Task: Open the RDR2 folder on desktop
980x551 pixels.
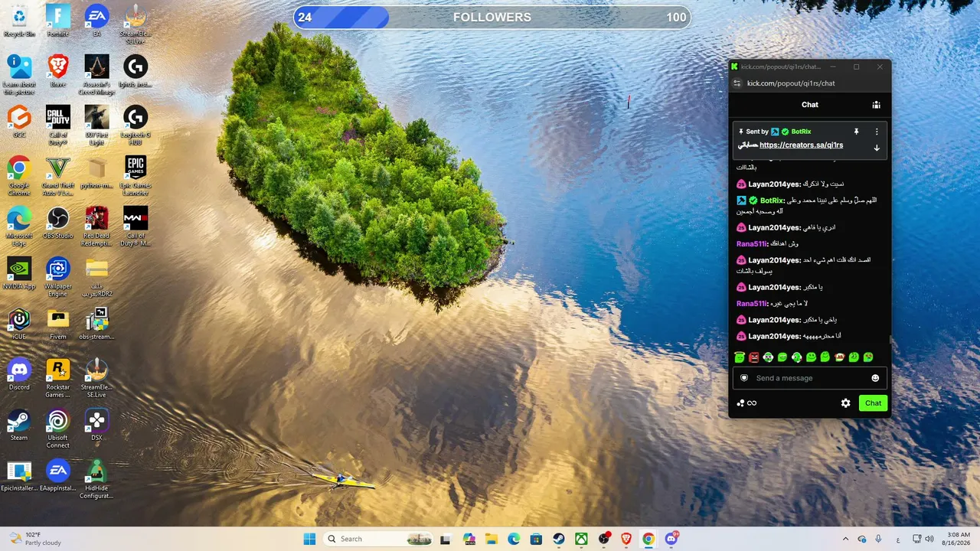Action: pyautogui.click(x=96, y=277)
